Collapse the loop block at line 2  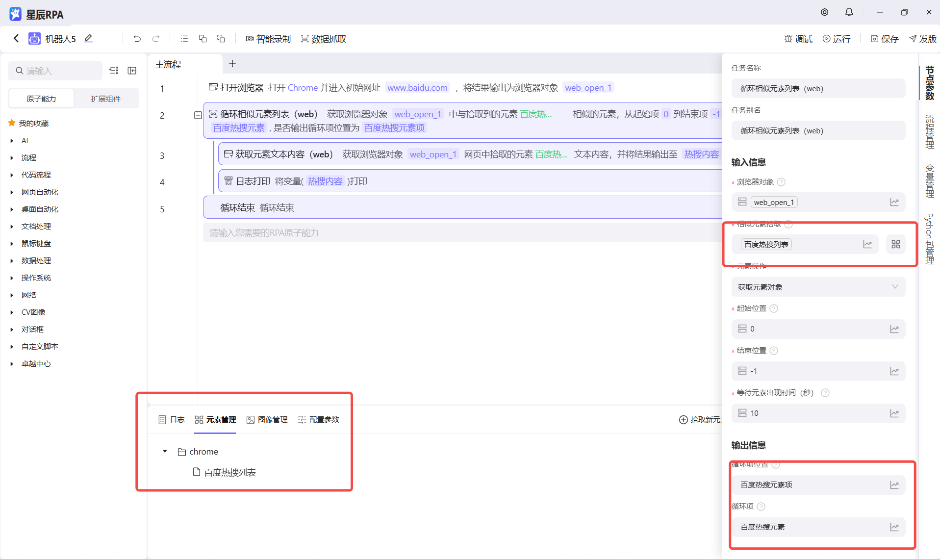click(198, 115)
